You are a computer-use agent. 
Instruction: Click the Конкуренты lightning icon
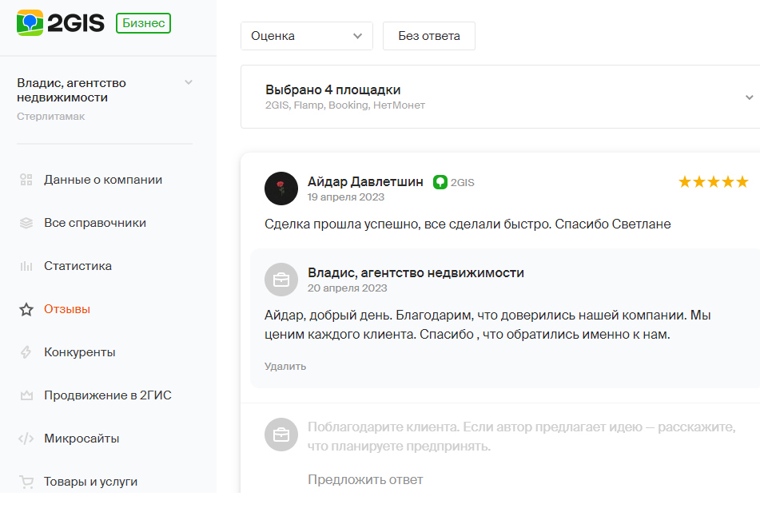click(26, 352)
